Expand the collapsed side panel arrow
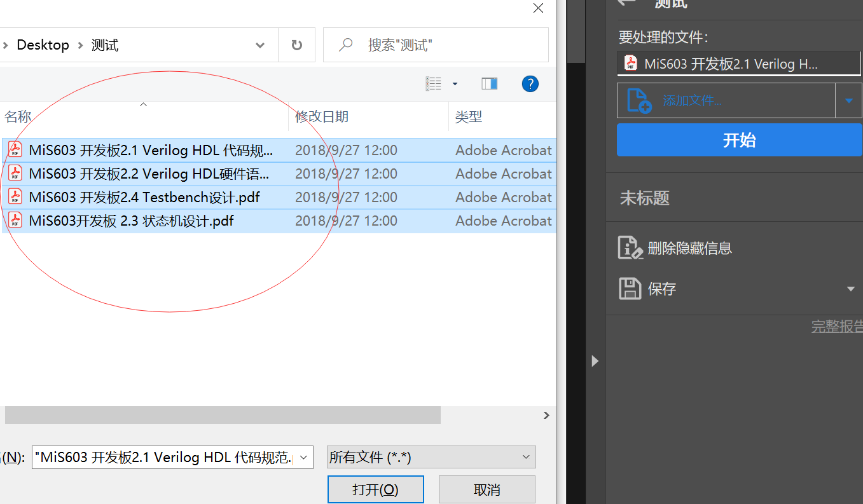Screen dimensions: 863x504 595,361
